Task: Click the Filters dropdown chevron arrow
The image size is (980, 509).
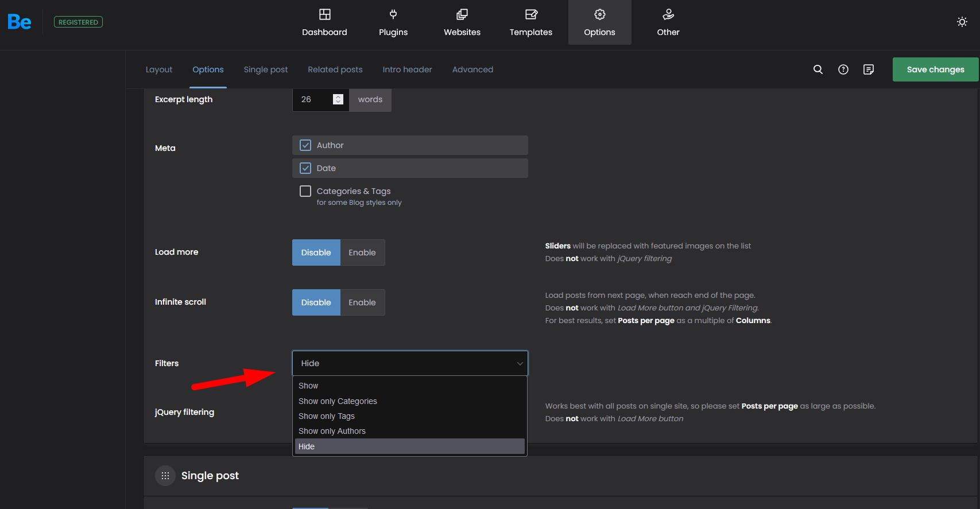Action: pyautogui.click(x=520, y=363)
